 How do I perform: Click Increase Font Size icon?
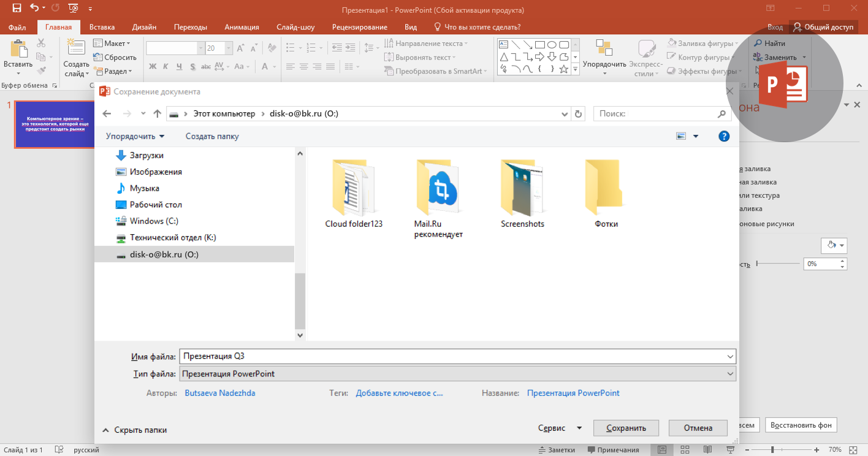pyautogui.click(x=240, y=48)
